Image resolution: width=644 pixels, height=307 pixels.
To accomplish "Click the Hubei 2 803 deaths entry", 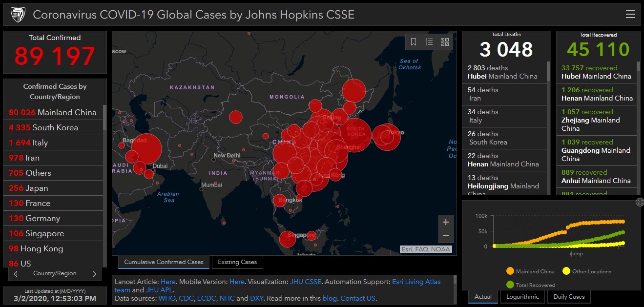I will point(504,72).
